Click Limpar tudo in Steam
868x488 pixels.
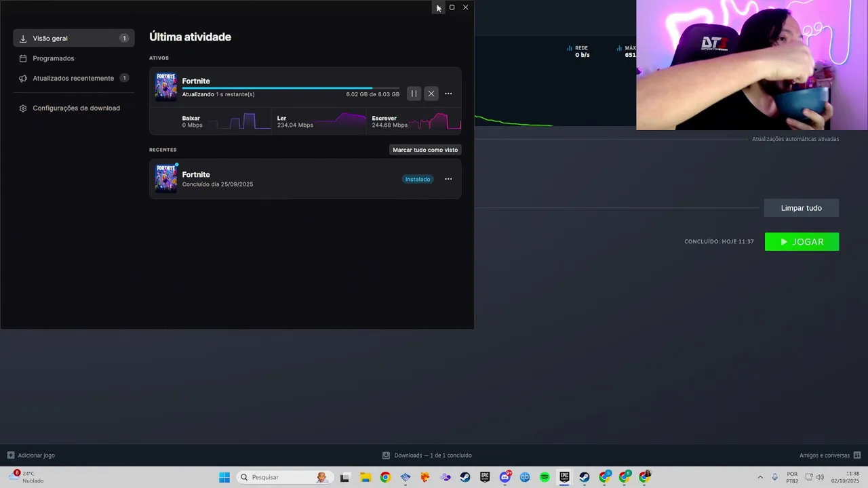(x=802, y=208)
